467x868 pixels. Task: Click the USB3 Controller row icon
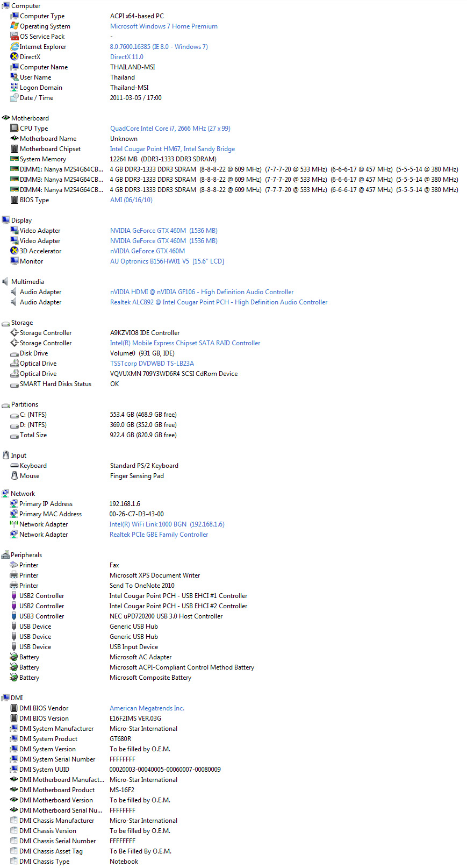point(14,616)
